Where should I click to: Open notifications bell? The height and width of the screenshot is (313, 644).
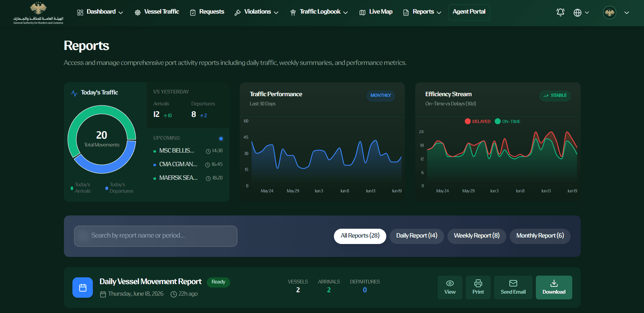(560, 12)
